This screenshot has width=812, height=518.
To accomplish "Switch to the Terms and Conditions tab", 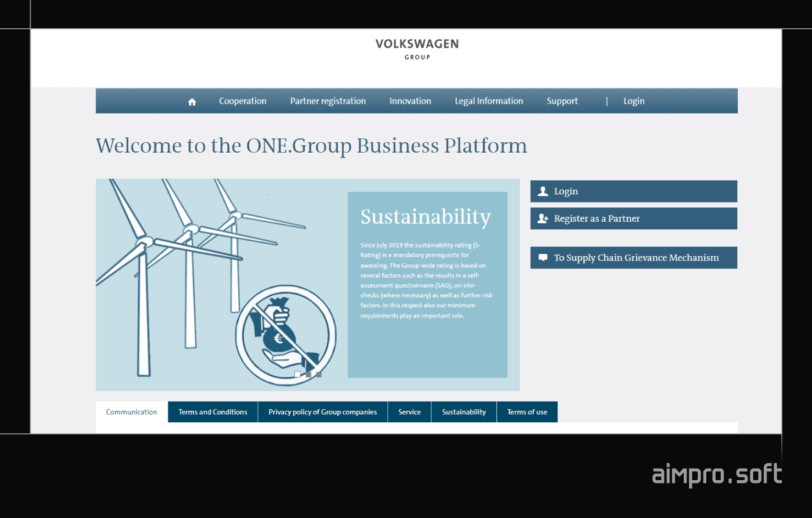I will pyautogui.click(x=213, y=412).
